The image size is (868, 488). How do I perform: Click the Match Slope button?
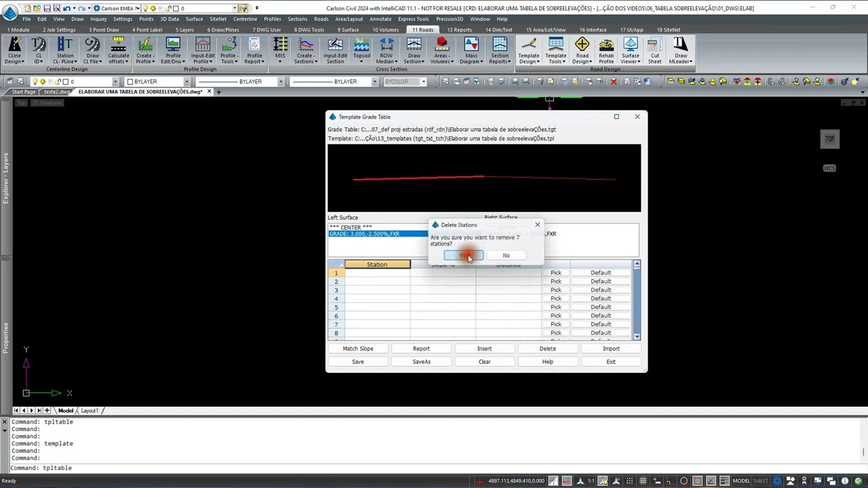coord(358,348)
